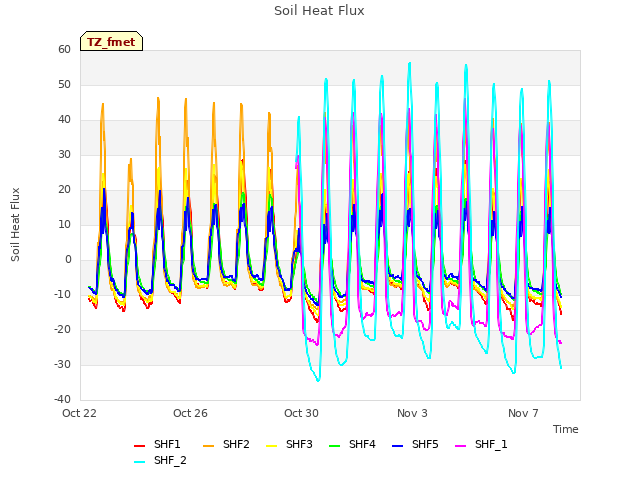Click the green SHF4 legend swatch

pos(334,446)
